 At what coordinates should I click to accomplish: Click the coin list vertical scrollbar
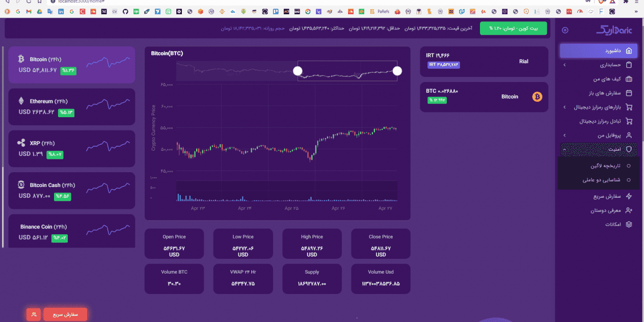[x=3, y=147]
